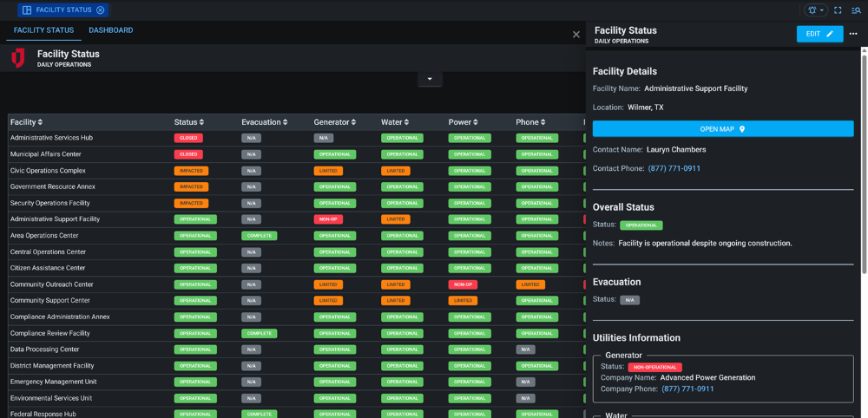
Task: Select the Facility Status tab
Action: pyautogui.click(x=43, y=30)
